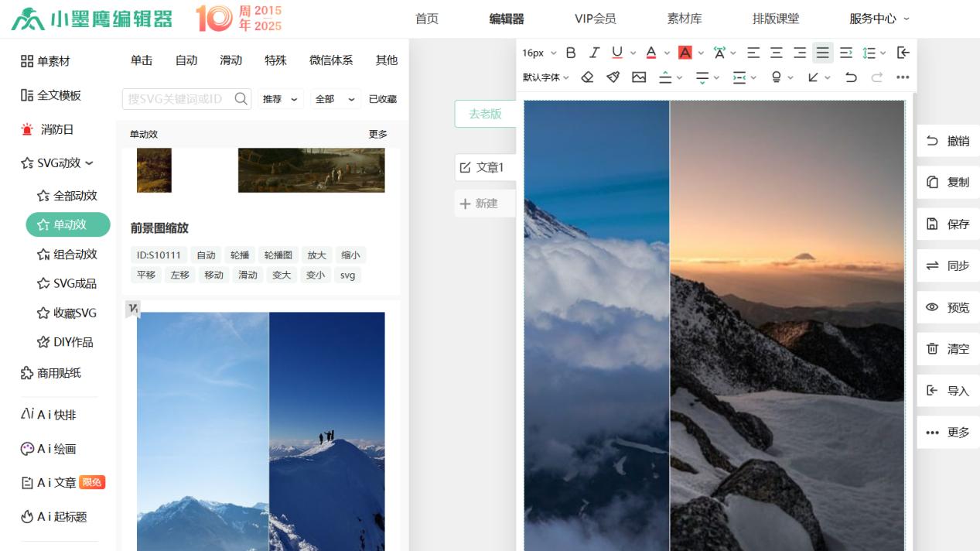Pick a font color from the A swatch
The height and width of the screenshot is (551, 980).
point(652,53)
